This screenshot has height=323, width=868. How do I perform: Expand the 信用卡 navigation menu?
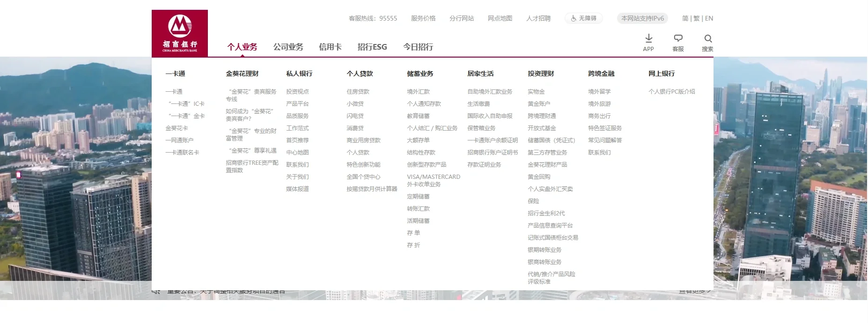tap(330, 47)
